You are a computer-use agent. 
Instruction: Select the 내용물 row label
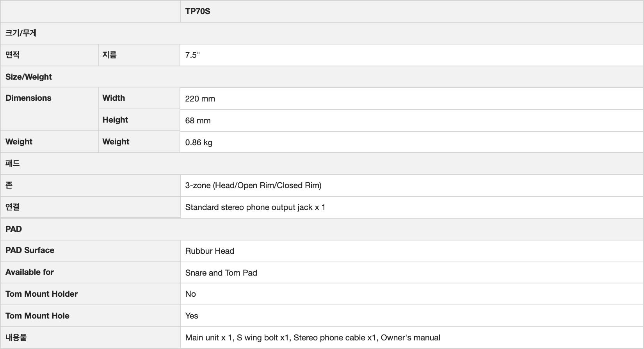pyautogui.click(x=16, y=338)
